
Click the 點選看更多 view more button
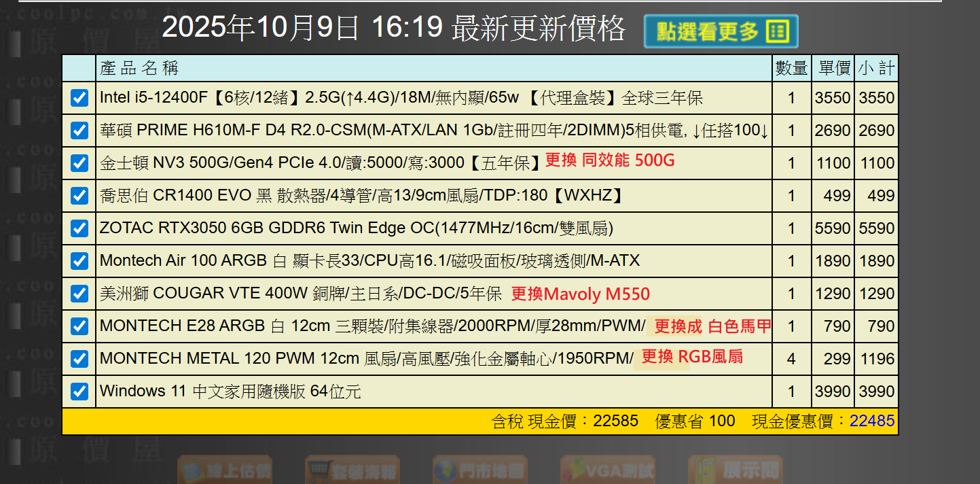(x=721, y=31)
